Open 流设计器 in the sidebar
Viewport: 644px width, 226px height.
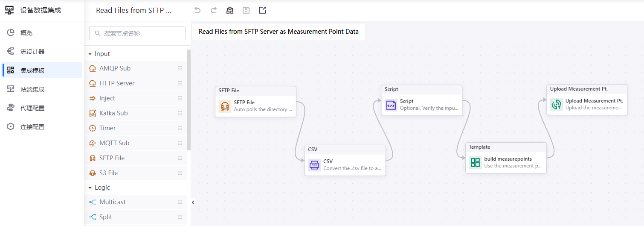pyautogui.click(x=32, y=52)
